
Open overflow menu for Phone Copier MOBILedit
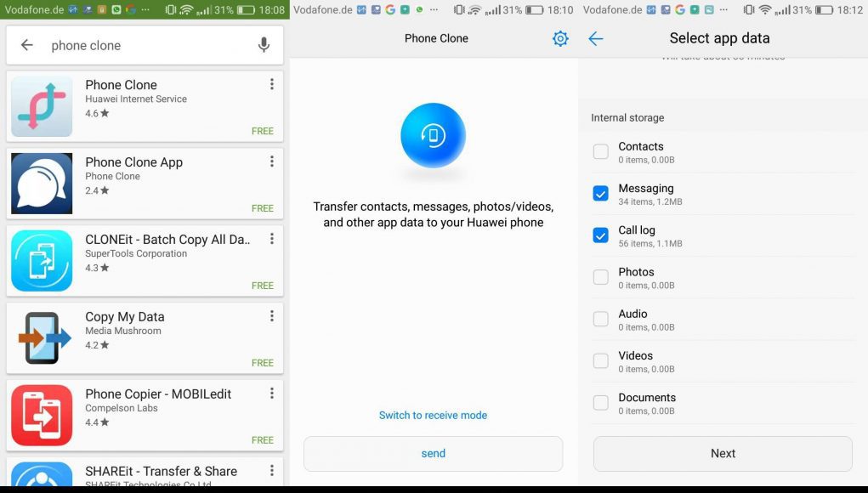click(272, 394)
